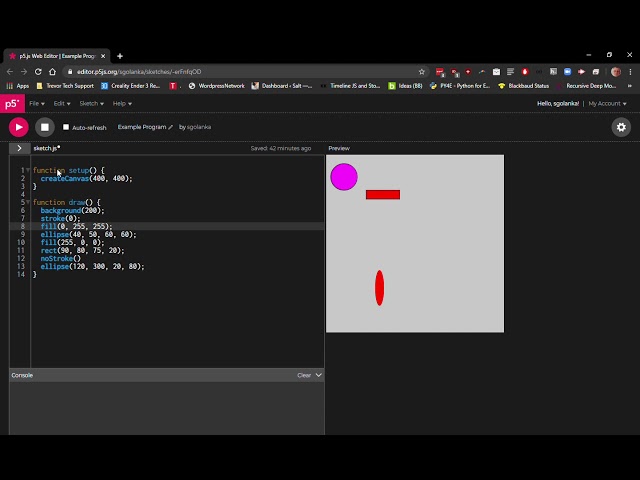Screen dimensions: 640x480
Task: Open the red T bookmark icon
Action: coord(173,86)
